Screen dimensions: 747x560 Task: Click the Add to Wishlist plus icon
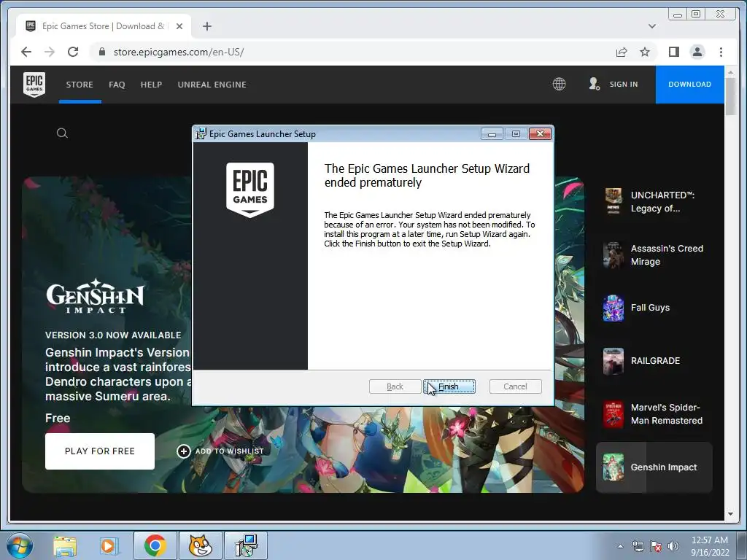click(183, 451)
